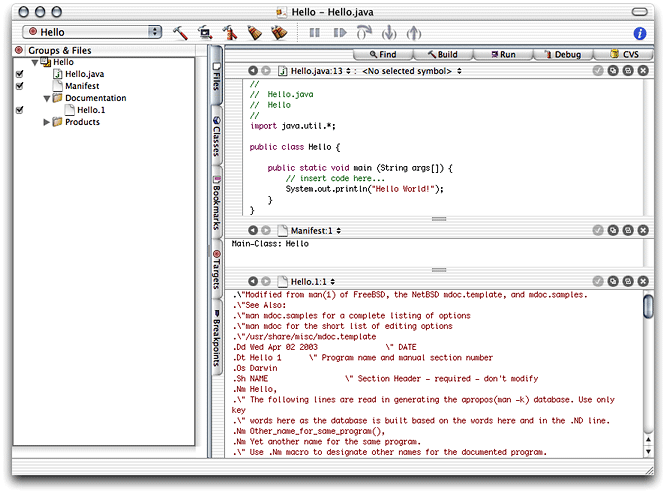Click the Build hammer icon in the toolbar

[x=180, y=32]
